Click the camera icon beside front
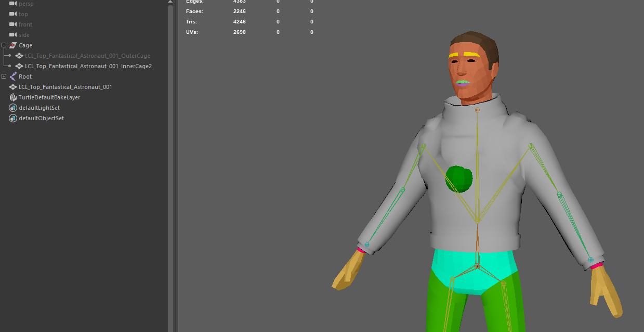Image resolution: width=644 pixels, height=332 pixels. tap(13, 24)
